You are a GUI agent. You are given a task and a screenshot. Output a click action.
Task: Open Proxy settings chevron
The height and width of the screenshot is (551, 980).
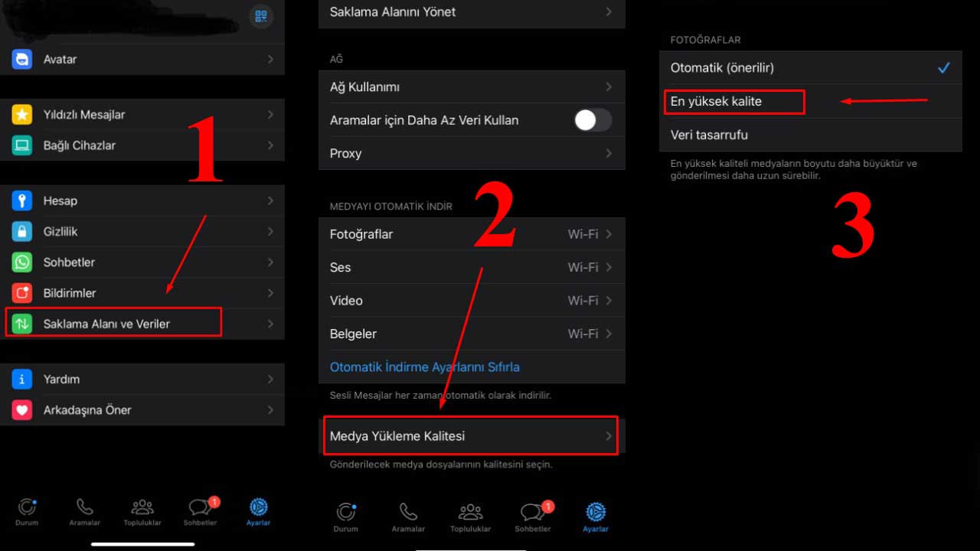point(609,153)
